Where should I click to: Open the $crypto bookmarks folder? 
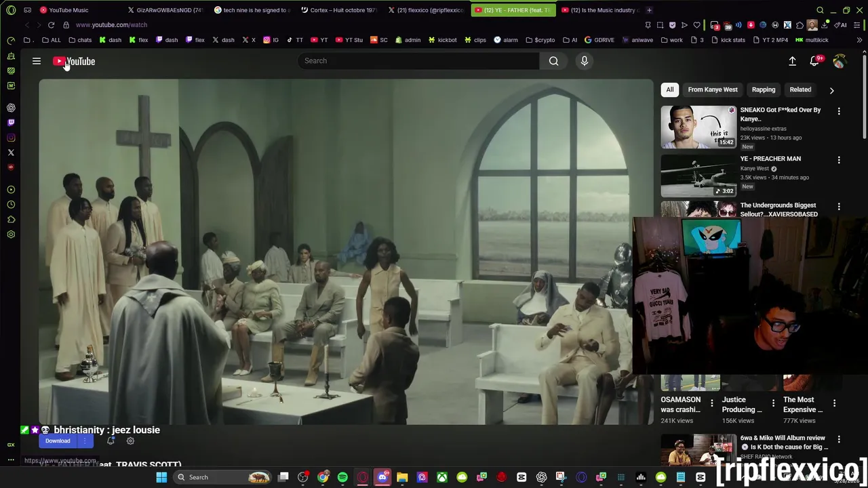click(x=540, y=40)
